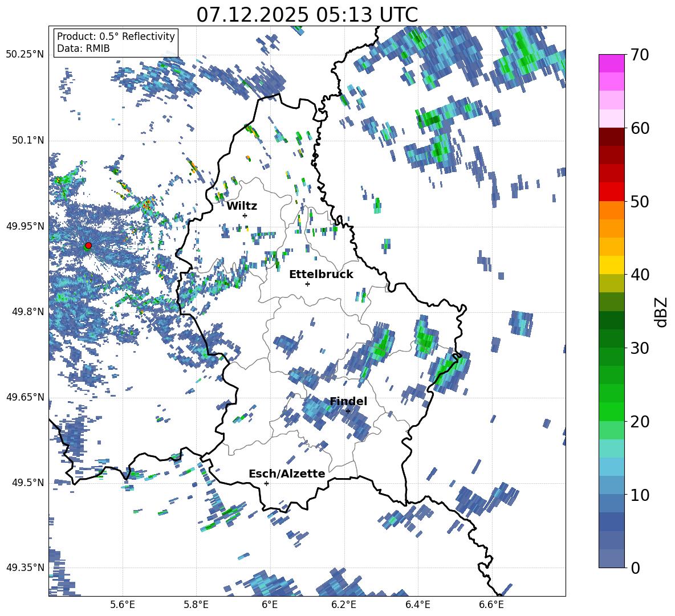Click the map title 07.12.2025 05:13 UTC
Screen dimensions: 675x616
point(307,15)
